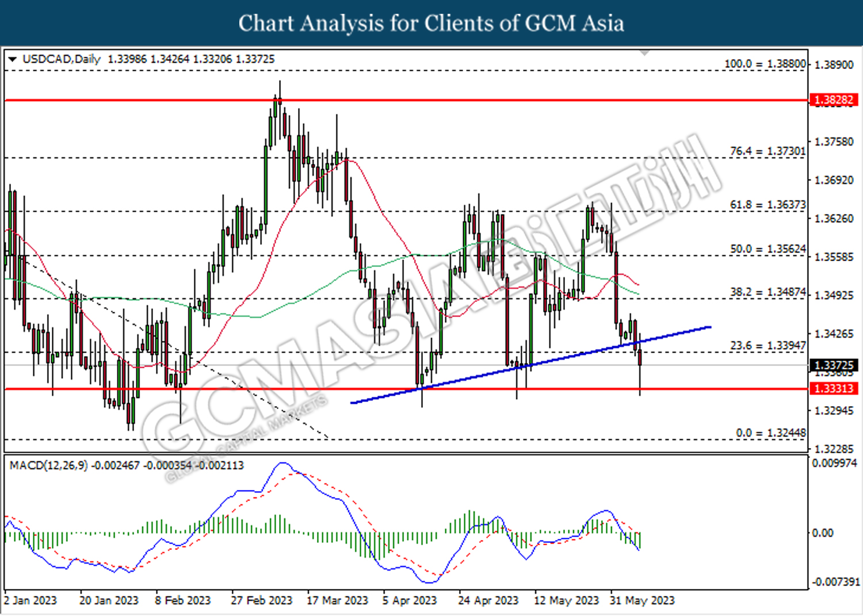Click the 24 Apr 2023 date label
The height and width of the screenshot is (616, 863).
[x=488, y=600]
